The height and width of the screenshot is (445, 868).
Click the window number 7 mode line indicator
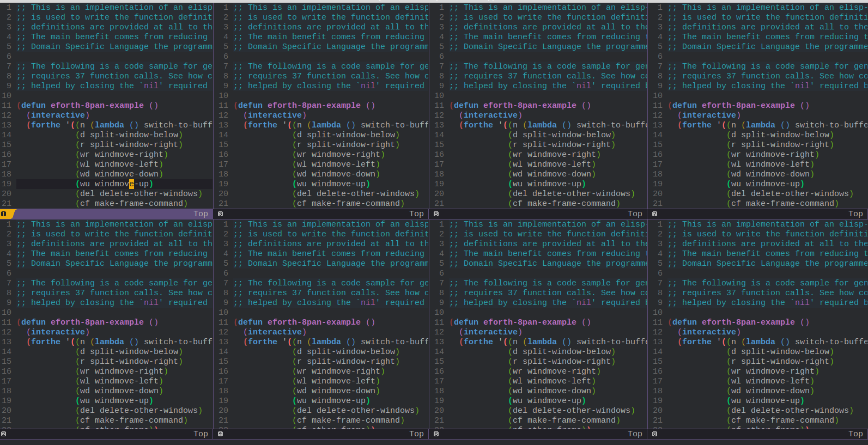click(654, 214)
